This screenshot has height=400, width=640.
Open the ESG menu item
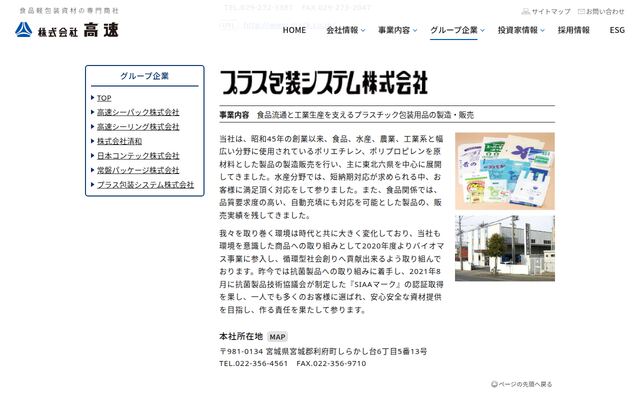point(617,30)
